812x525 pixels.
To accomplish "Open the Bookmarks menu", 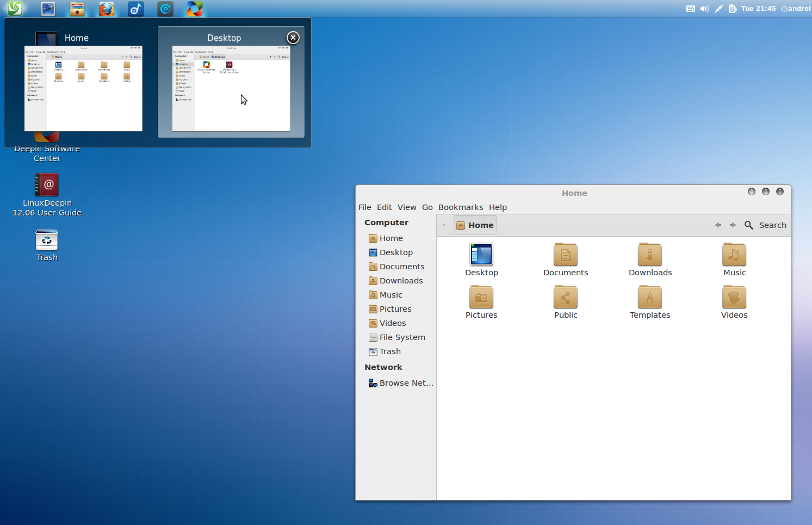I will pyautogui.click(x=460, y=207).
